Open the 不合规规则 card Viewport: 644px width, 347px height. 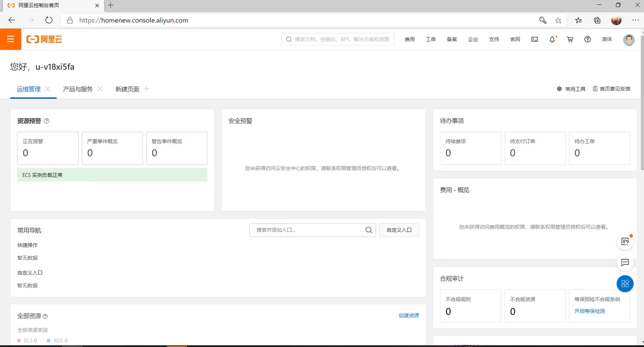470,306
